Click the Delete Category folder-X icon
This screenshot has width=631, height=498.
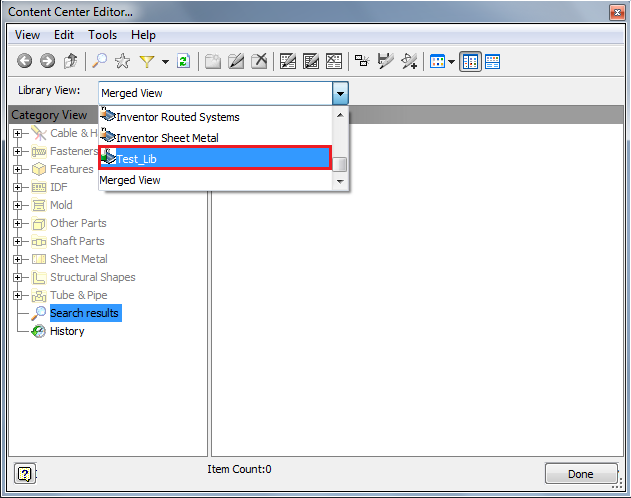point(259,61)
